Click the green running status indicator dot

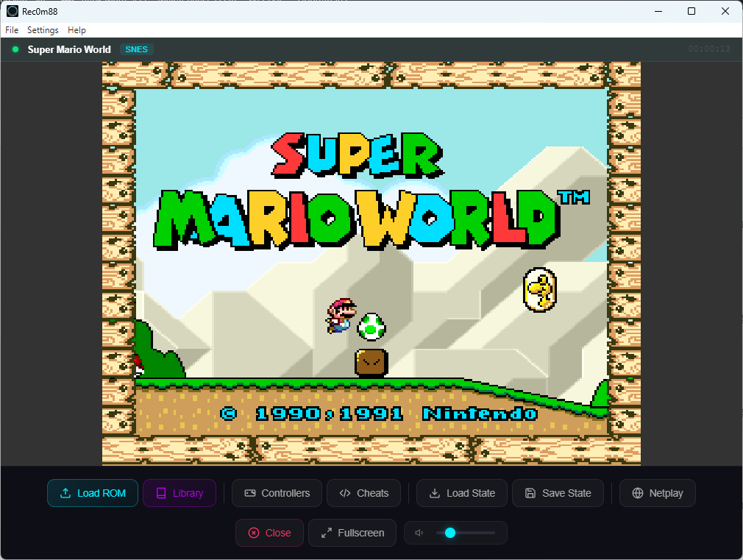point(15,49)
